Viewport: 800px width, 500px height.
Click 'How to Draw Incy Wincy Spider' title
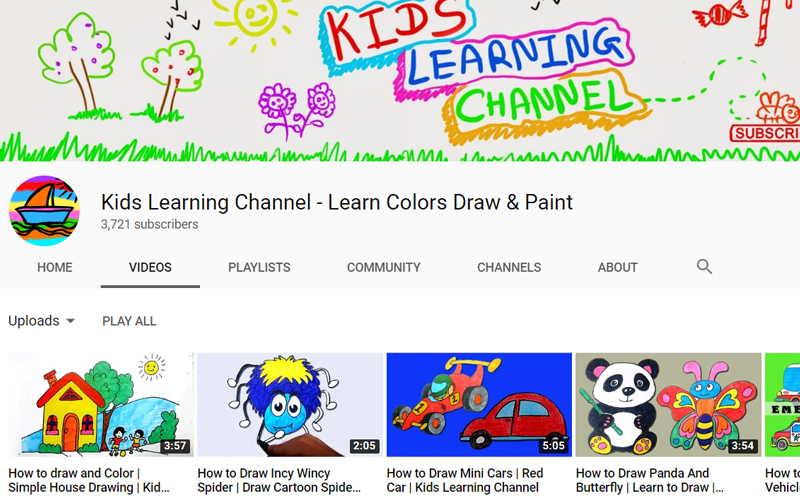[279, 480]
